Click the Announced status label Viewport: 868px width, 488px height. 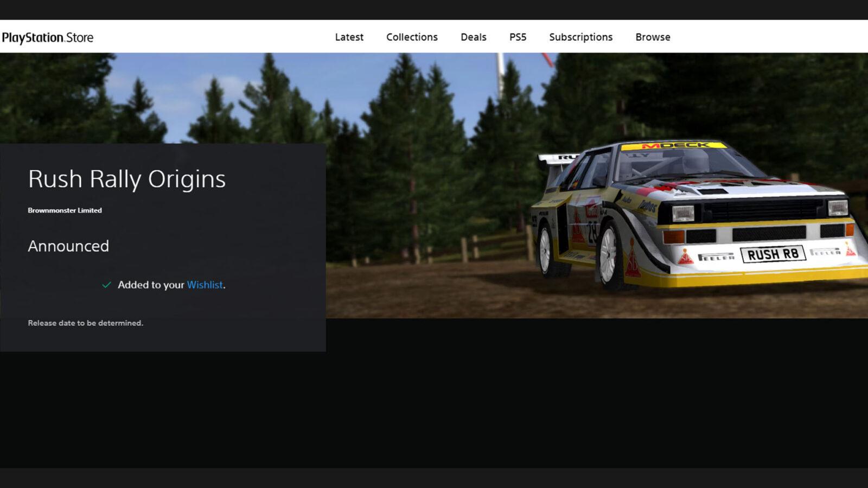[68, 246]
